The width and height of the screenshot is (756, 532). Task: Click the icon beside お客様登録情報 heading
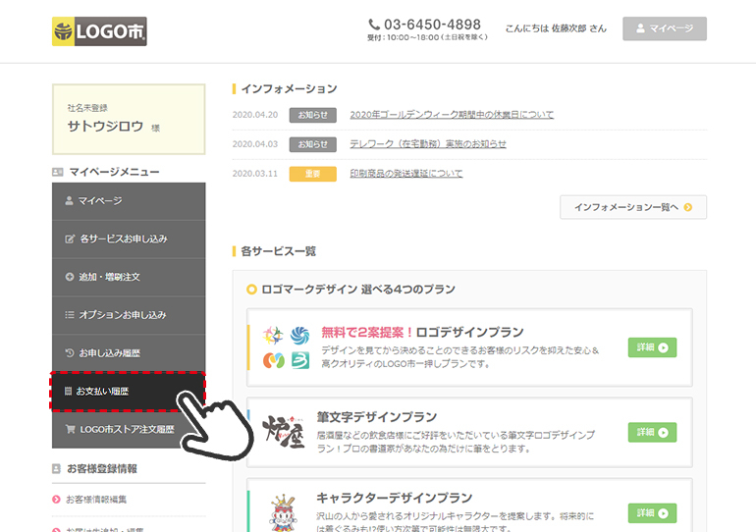tap(56, 469)
